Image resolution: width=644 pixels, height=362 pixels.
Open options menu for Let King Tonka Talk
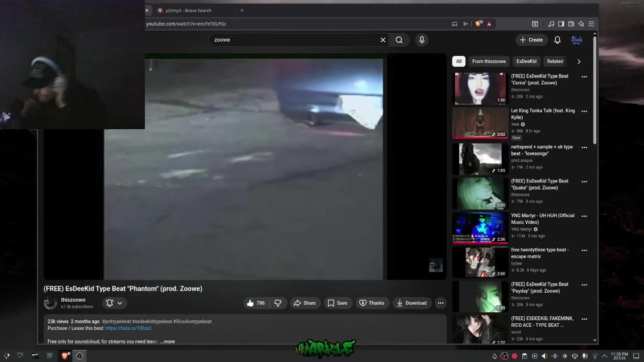pos(584,111)
